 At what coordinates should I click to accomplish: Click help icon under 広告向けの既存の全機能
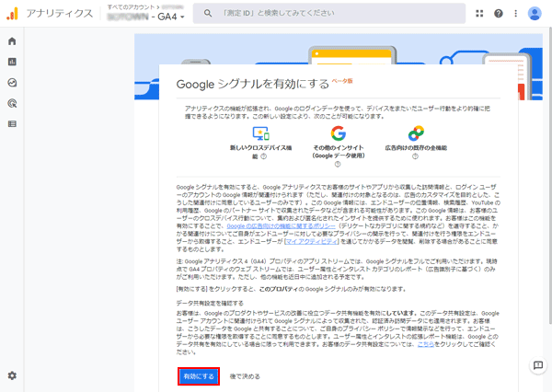(416, 156)
